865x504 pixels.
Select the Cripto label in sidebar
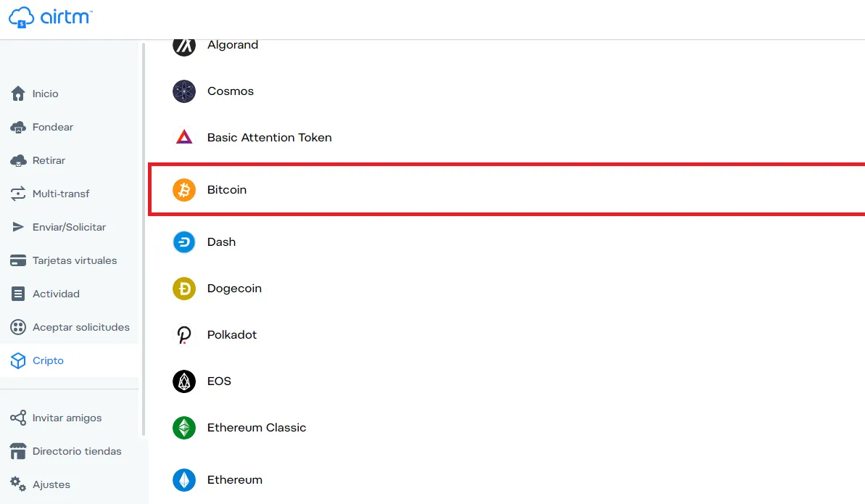coord(48,360)
